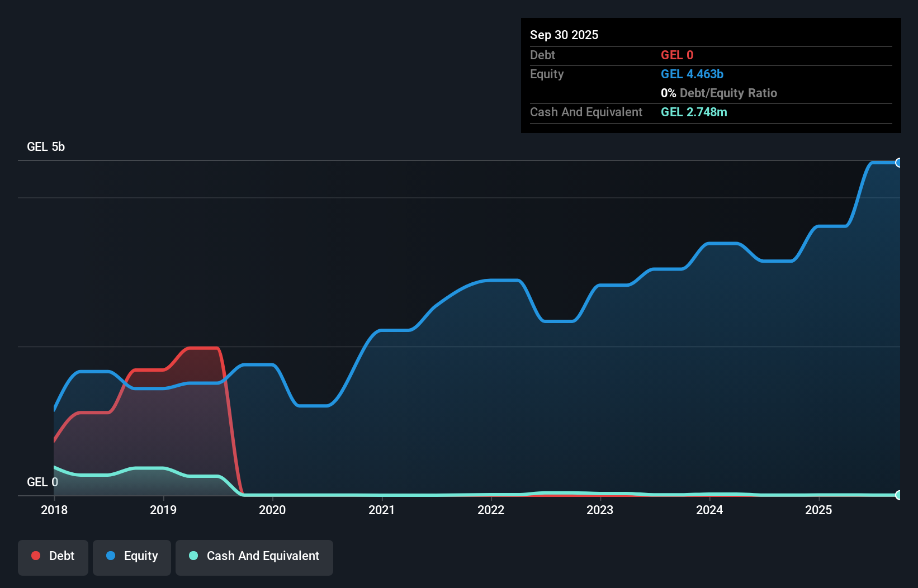Toggle the Equity series legend button
Screen dimensions: 918x588
(132, 557)
